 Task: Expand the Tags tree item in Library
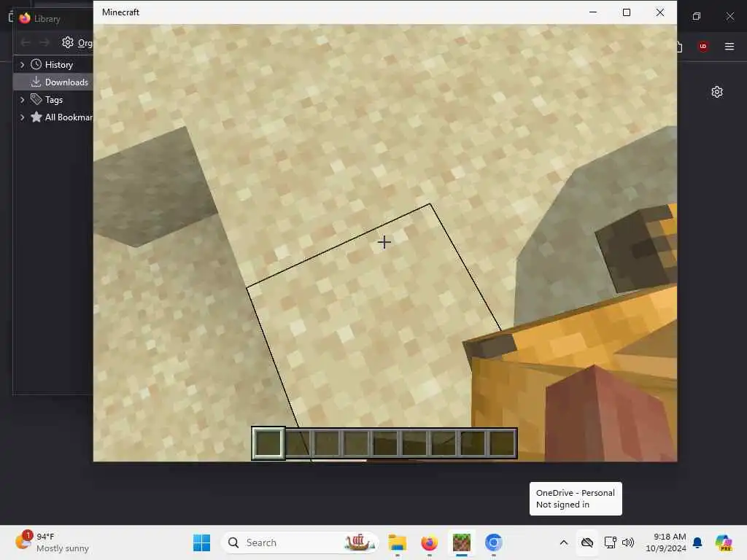[22, 100]
